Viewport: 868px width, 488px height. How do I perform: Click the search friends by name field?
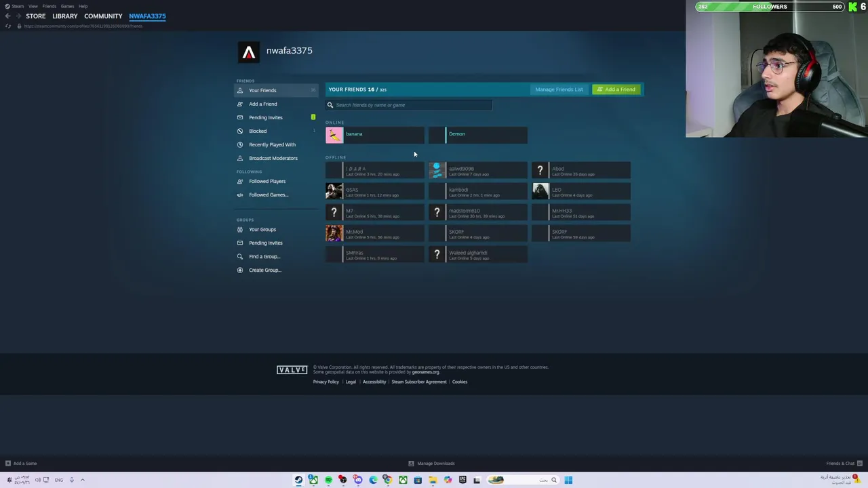pos(409,105)
